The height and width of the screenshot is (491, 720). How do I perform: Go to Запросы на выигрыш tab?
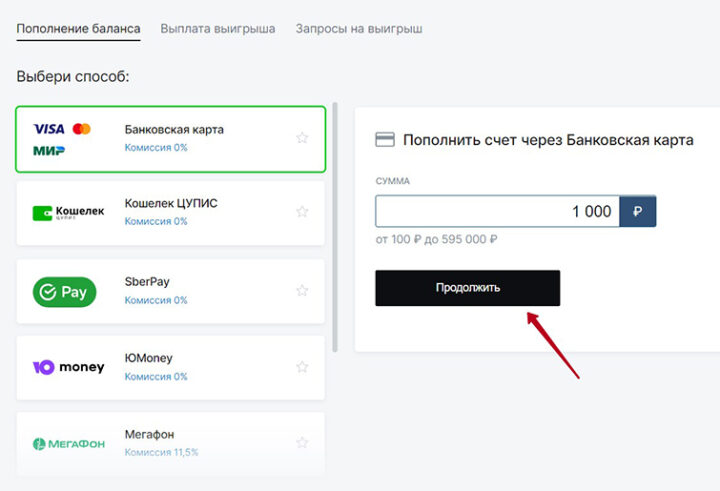358,29
